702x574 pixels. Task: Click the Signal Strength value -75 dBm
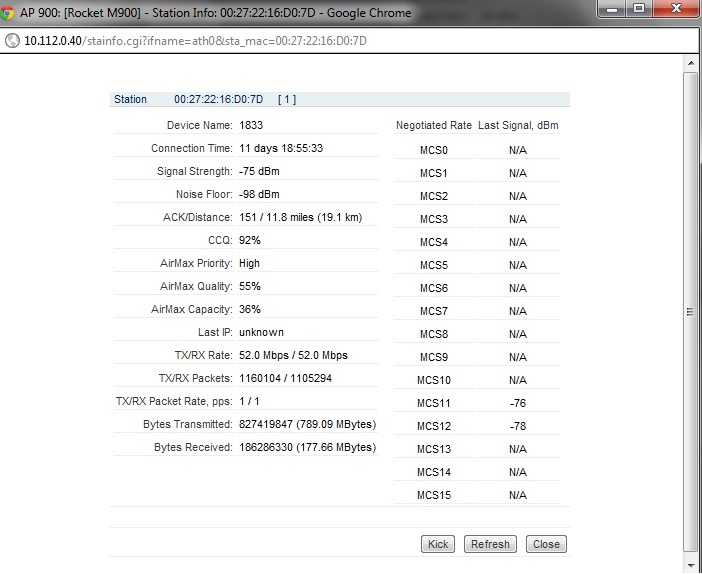coord(259,171)
